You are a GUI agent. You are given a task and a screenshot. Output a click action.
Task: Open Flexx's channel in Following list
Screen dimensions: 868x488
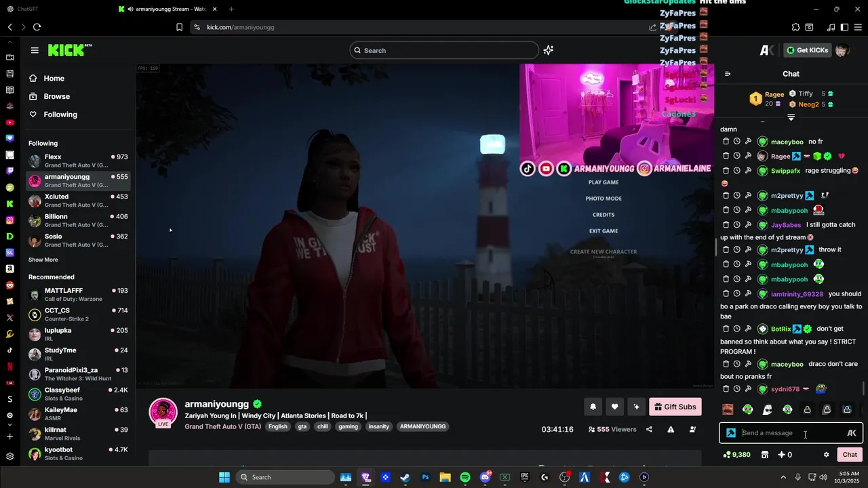[78, 161]
